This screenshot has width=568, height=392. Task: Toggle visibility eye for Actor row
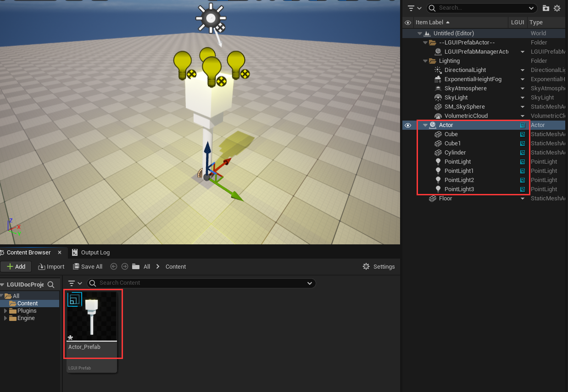(x=407, y=125)
